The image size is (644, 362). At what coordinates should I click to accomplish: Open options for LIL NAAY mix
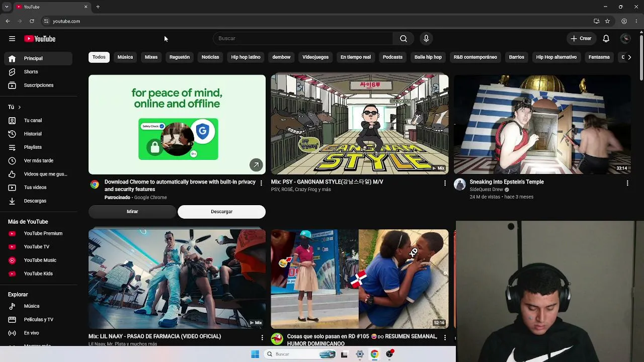tap(262, 337)
